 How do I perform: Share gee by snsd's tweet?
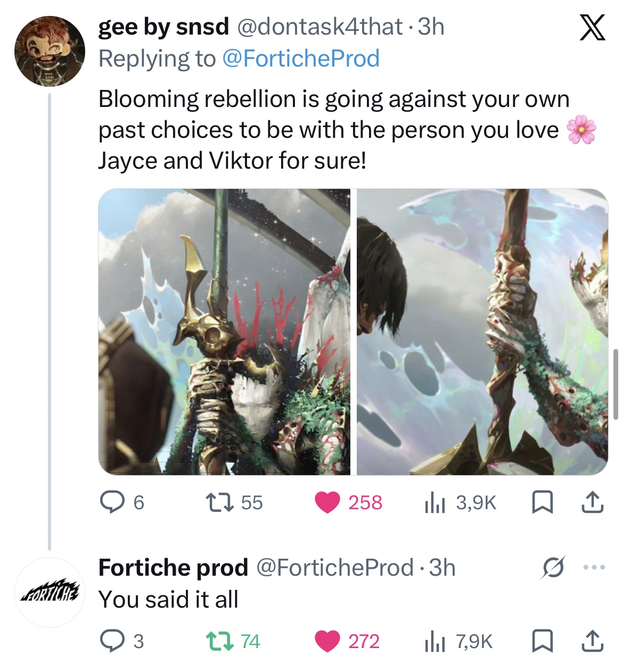592,502
